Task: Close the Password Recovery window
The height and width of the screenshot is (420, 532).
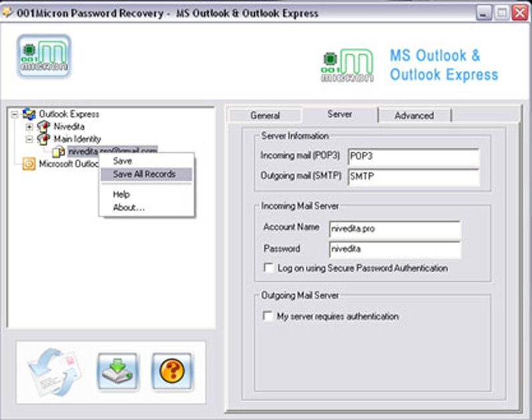Action: pos(520,13)
